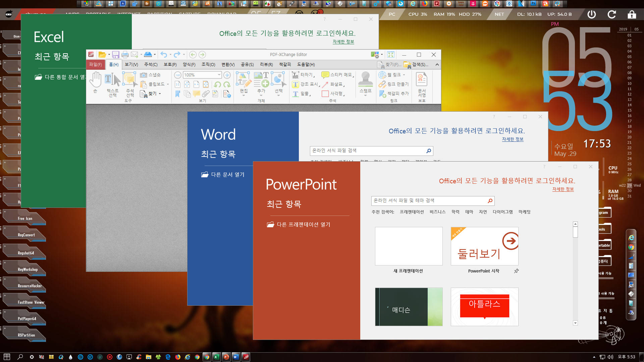644x362 pixels.
Task: Click the learn more link in Excel
Action: [x=343, y=42]
